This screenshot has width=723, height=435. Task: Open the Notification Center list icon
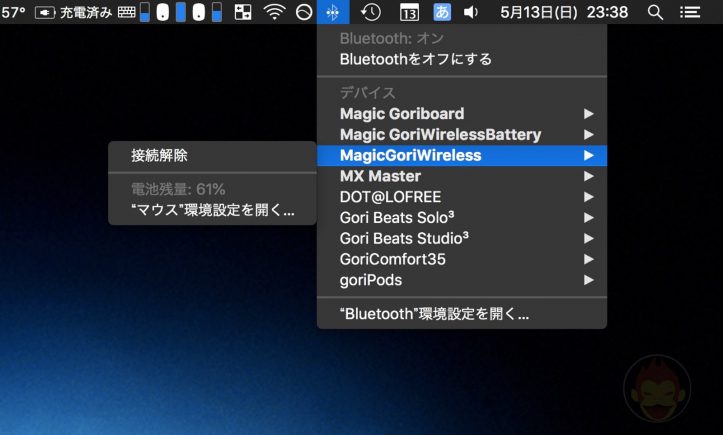coord(689,12)
